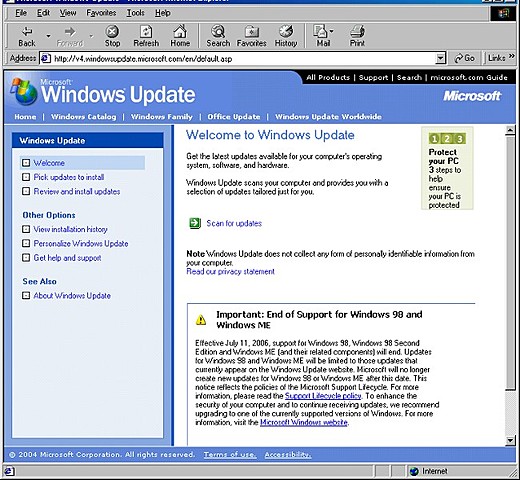Viewport: 520px width, 480px height.
Task: Open Search in top black bar
Action: tap(409, 77)
